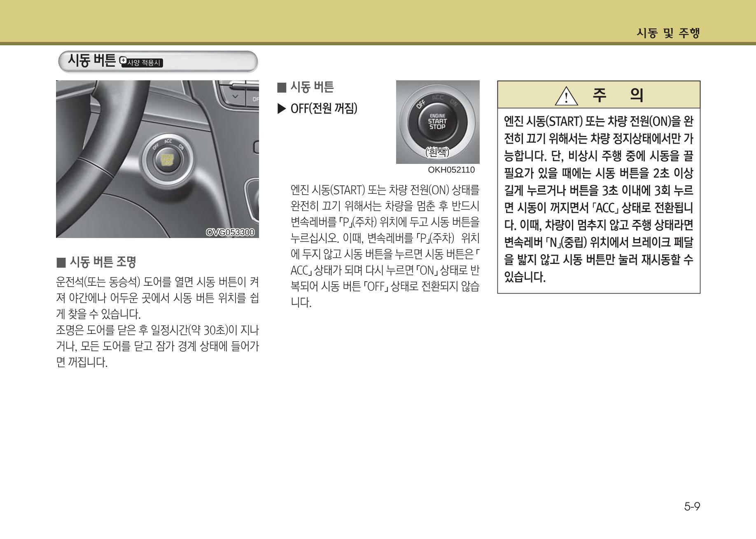This screenshot has height=539, width=756.
Task: Open the steering wheel start button photo
Action: click(157, 159)
